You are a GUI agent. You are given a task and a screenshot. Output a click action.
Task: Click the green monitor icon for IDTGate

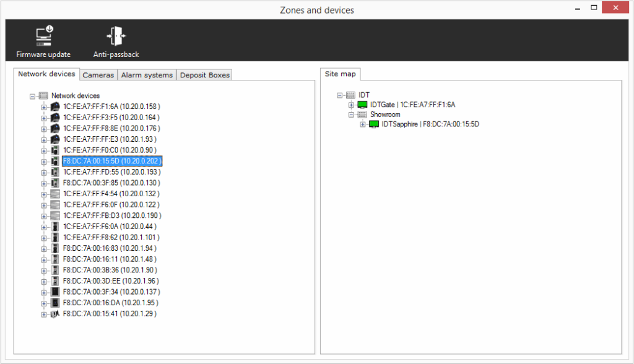(363, 105)
